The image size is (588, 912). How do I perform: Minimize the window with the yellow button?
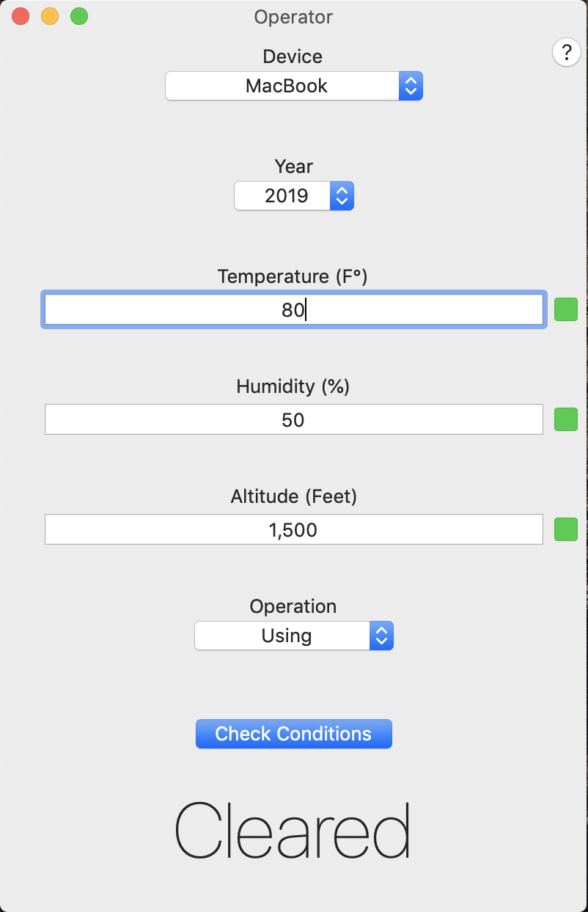point(50,16)
